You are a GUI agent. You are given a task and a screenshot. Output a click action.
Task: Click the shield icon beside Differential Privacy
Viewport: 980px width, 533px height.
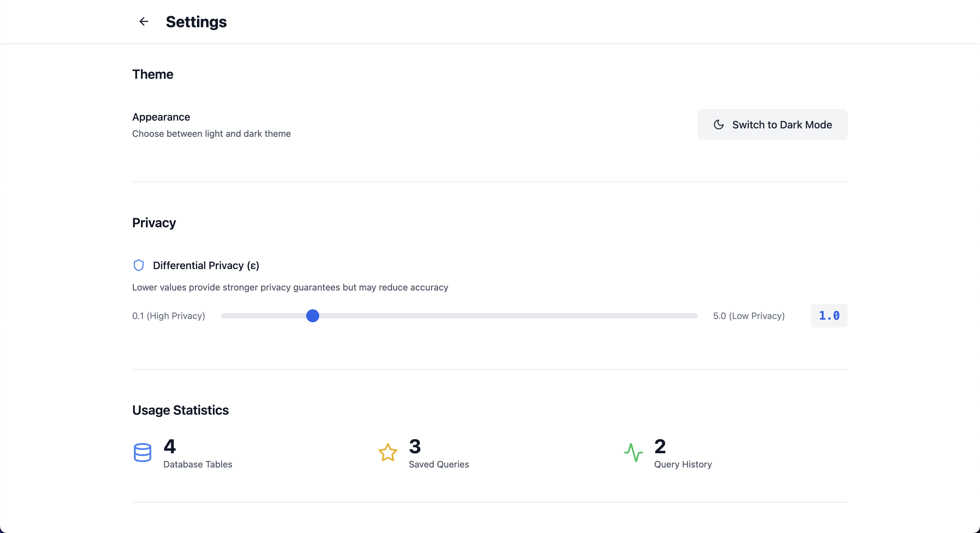[138, 265]
